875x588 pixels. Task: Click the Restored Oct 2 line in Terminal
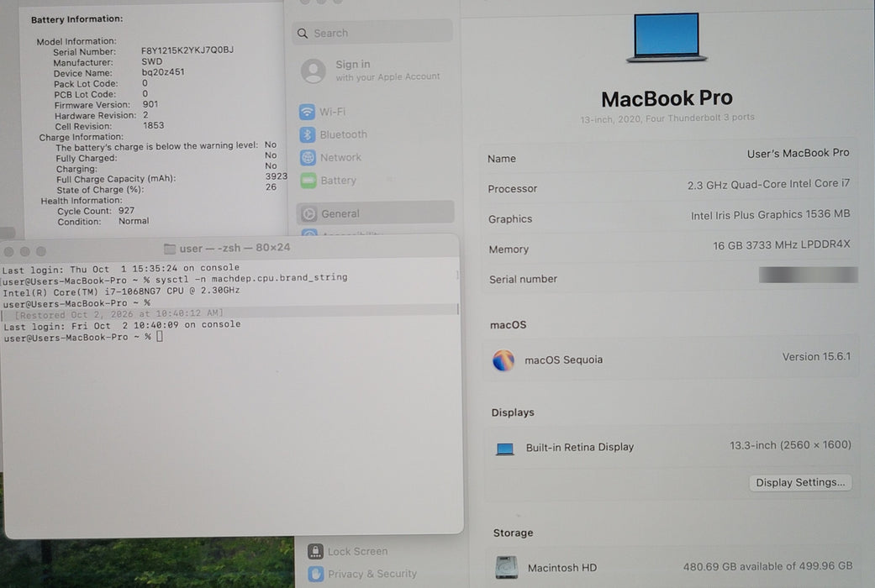[x=119, y=314]
